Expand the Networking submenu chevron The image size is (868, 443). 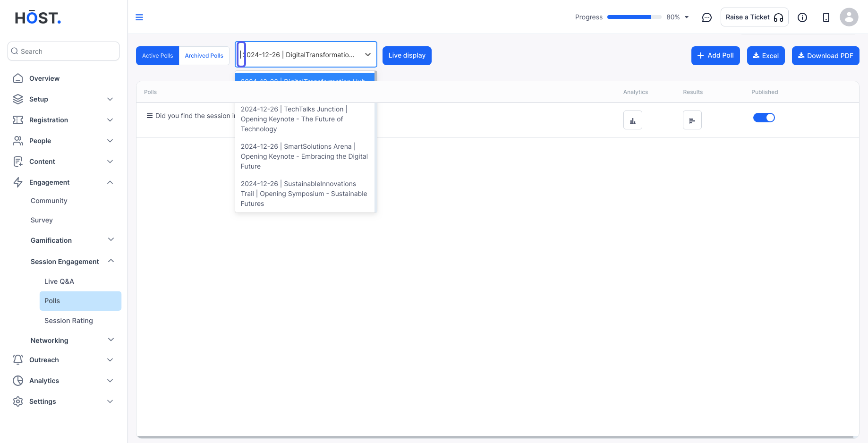pyautogui.click(x=111, y=340)
